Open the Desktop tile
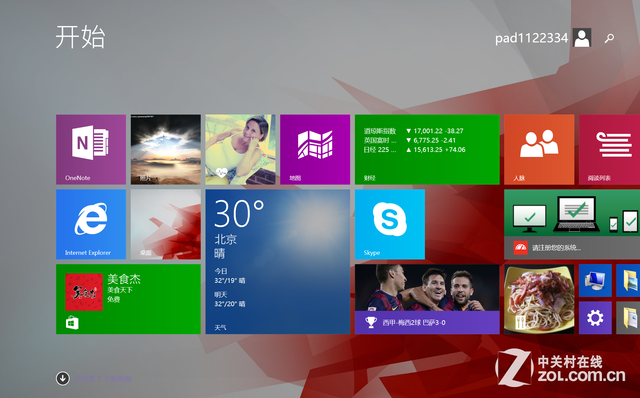Screen dimensions: 640x398 [166, 224]
